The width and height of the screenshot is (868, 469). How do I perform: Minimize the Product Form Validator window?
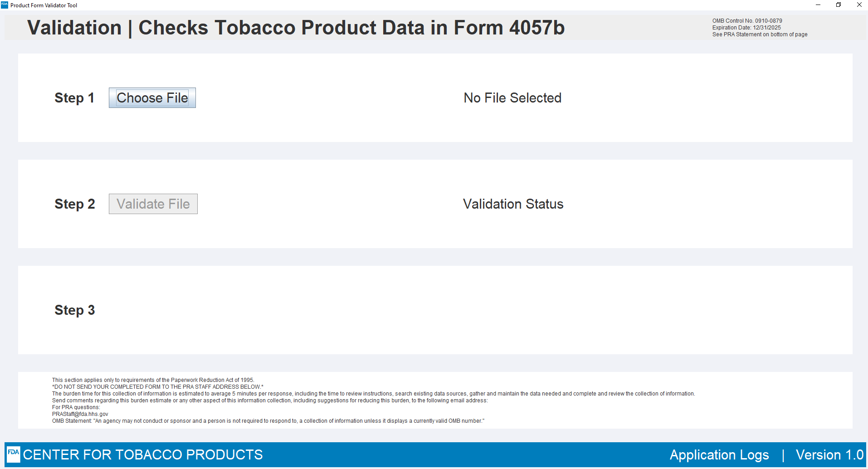(x=818, y=5)
